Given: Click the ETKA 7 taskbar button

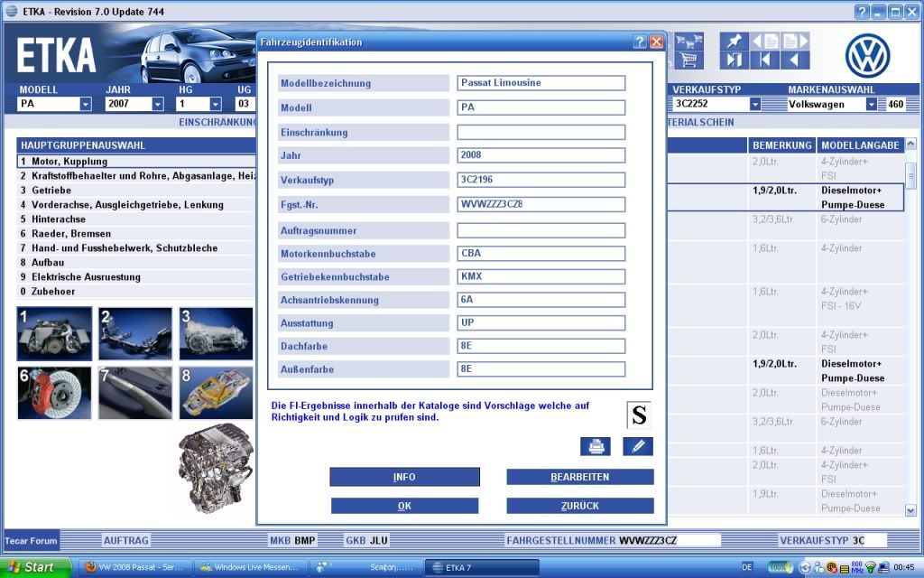Looking at the screenshot, I should coord(482,567).
